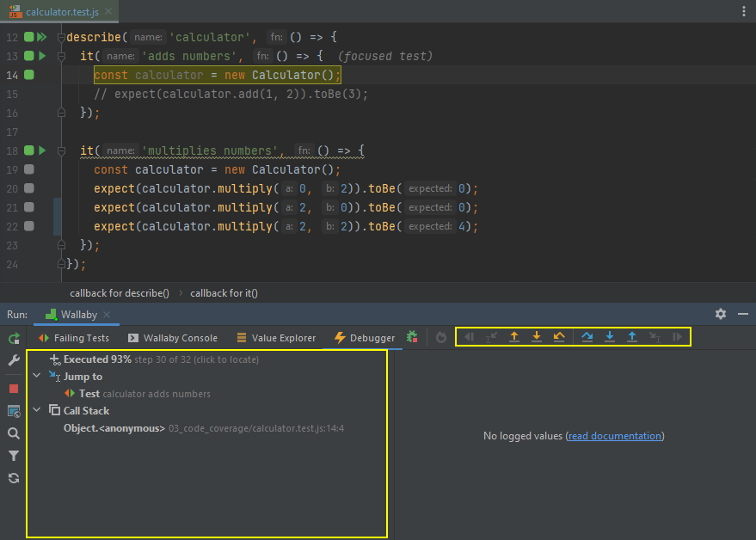Screen dimensions: 756x540
Task: Click the blue up-arrow step out button
Action: (632, 336)
